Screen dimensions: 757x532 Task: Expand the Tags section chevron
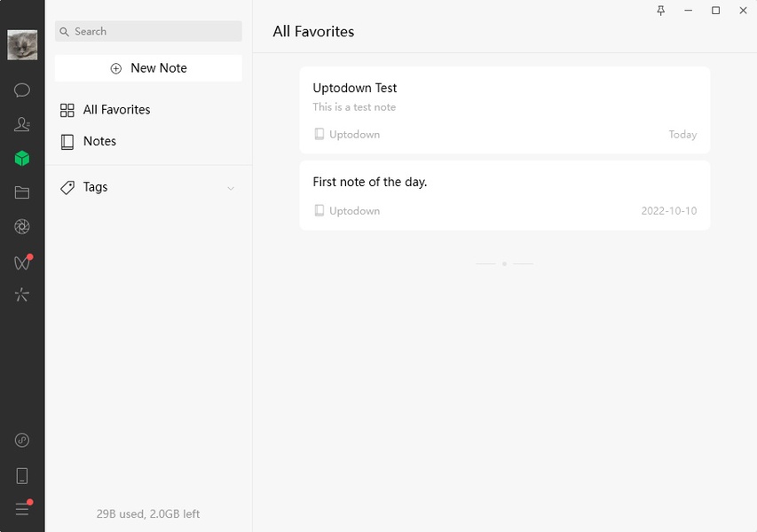[231, 188]
